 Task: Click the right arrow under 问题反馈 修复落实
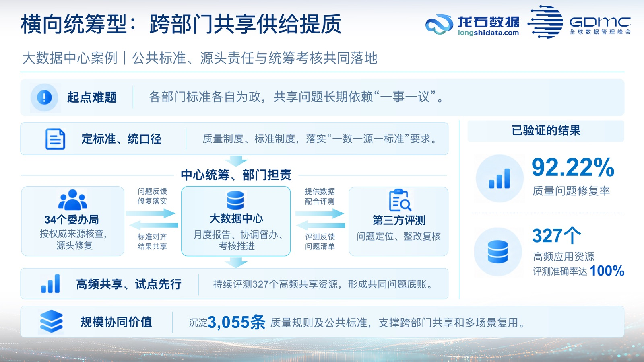(x=151, y=213)
